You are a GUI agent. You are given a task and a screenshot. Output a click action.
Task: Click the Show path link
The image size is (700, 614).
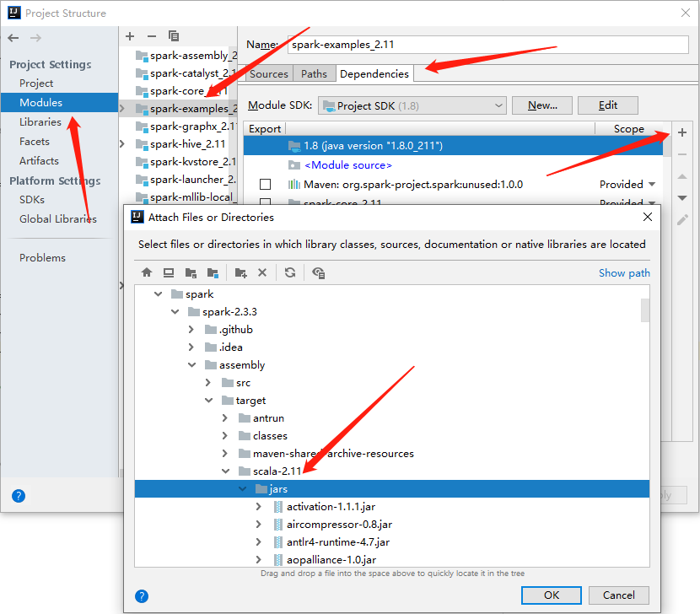[623, 272]
